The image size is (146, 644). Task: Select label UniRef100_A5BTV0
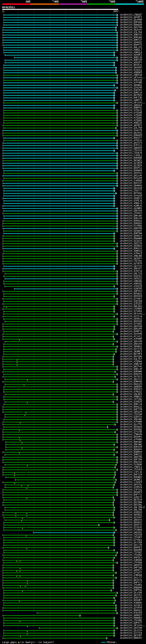coord(131,35)
